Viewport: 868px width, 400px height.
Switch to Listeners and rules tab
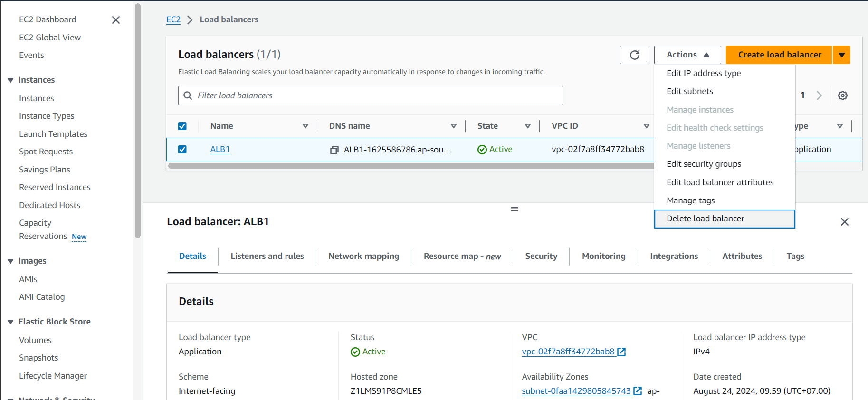click(267, 256)
